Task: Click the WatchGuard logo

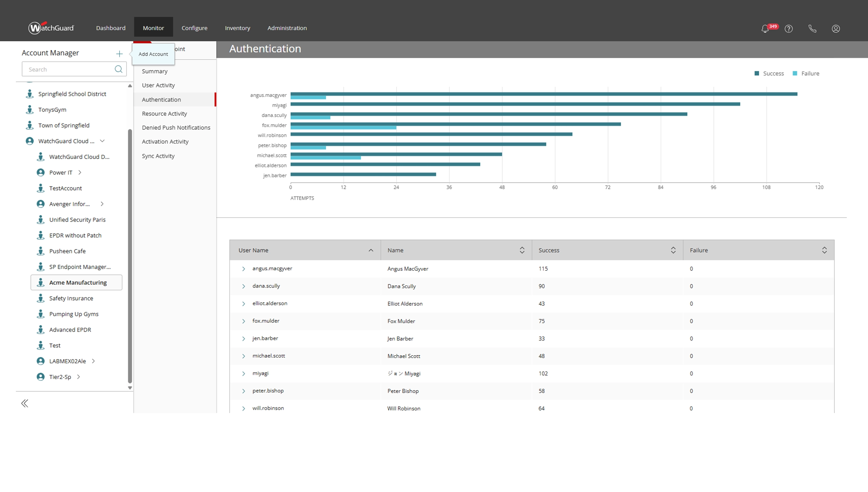Action: coord(51,28)
